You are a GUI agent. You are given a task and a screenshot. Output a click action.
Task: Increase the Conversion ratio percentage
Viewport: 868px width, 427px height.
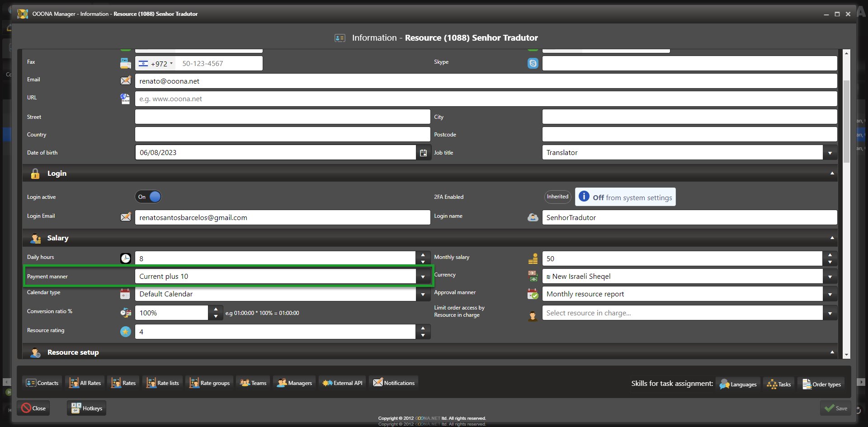[216, 310]
